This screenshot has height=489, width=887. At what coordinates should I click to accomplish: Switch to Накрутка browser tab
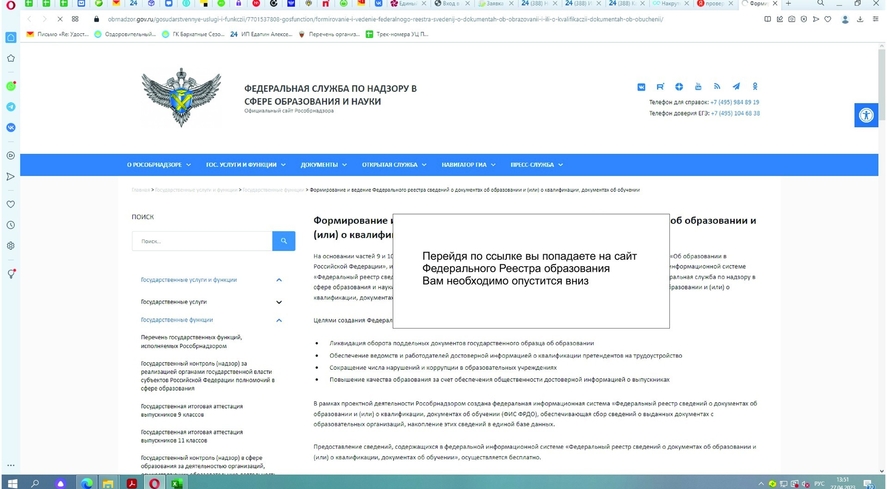point(669,4)
